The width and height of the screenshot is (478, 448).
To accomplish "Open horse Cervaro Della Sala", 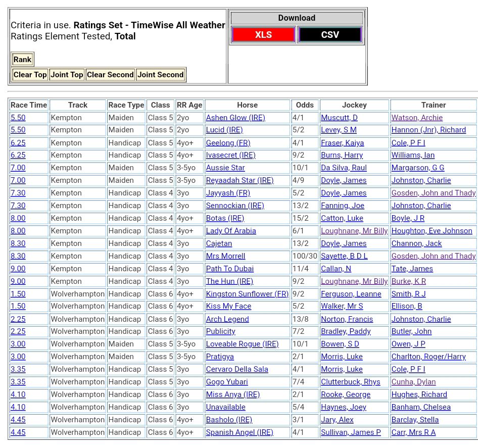I will pos(236,370).
